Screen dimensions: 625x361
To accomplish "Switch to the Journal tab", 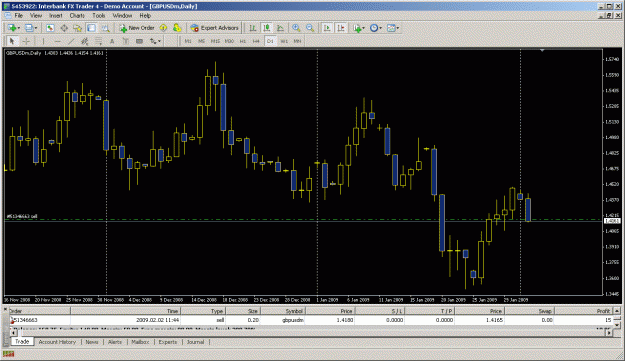I will [195, 342].
